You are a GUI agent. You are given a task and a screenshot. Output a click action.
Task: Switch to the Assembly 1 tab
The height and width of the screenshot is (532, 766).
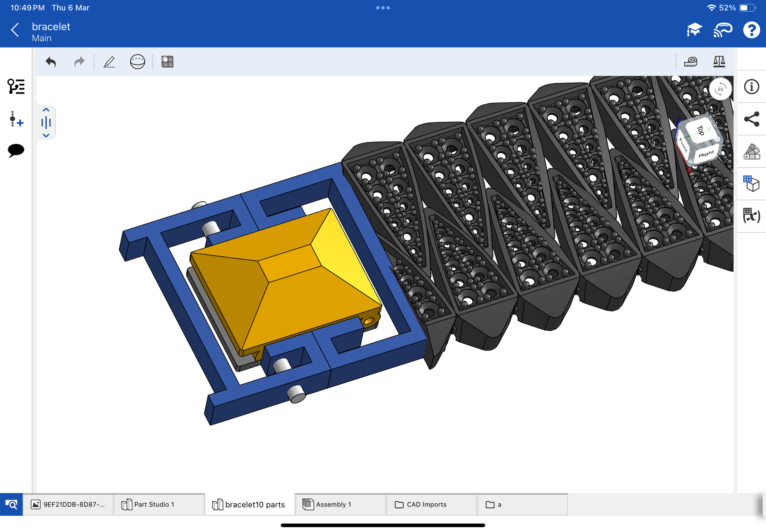tap(333, 504)
